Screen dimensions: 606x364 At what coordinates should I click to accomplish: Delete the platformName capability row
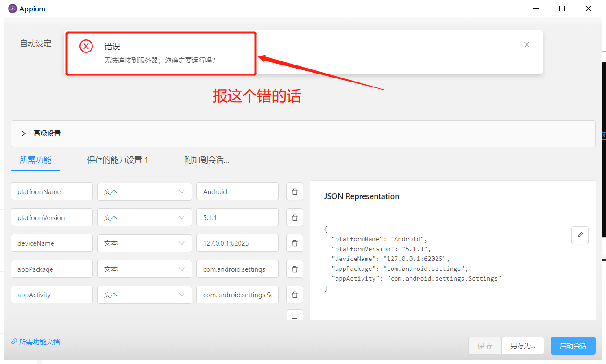295,191
